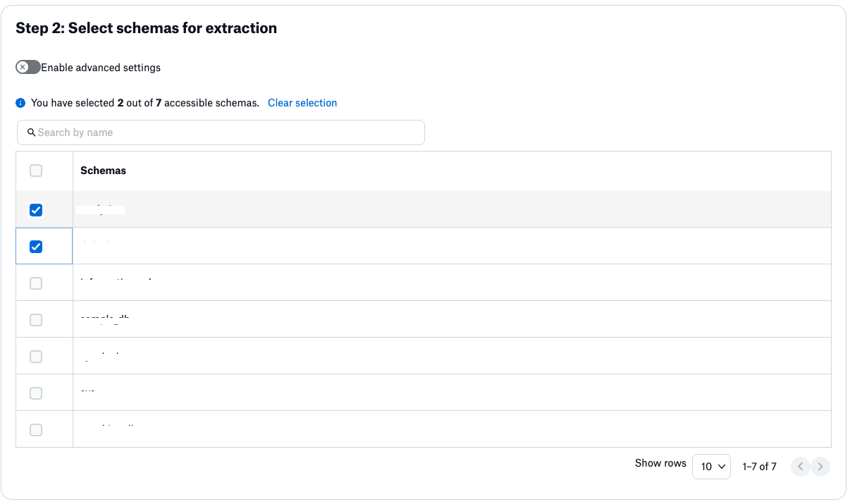Click the first schema name in the table
This screenshot has height=504, width=850.
(101, 210)
